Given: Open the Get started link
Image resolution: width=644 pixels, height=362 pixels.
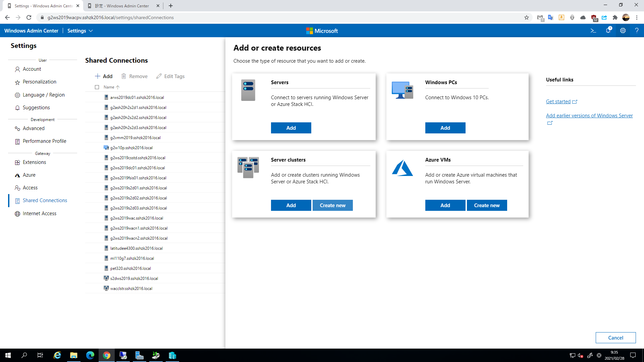Looking at the screenshot, I should (558, 101).
